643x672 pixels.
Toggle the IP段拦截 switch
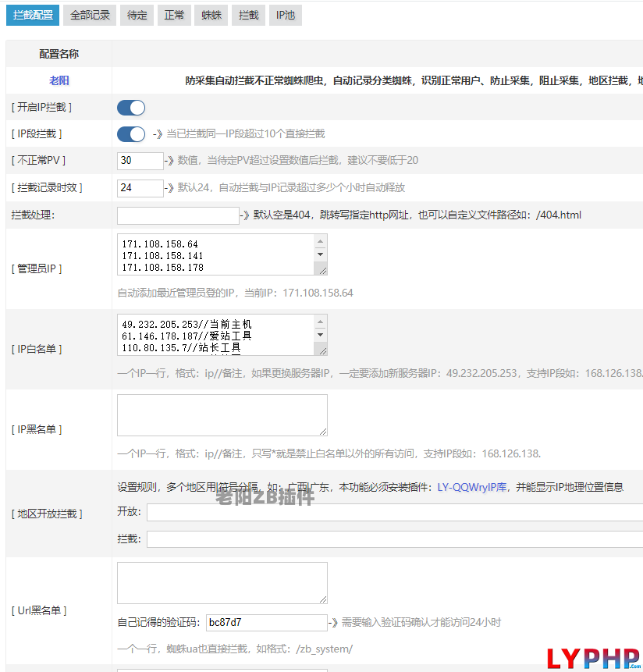(131, 134)
